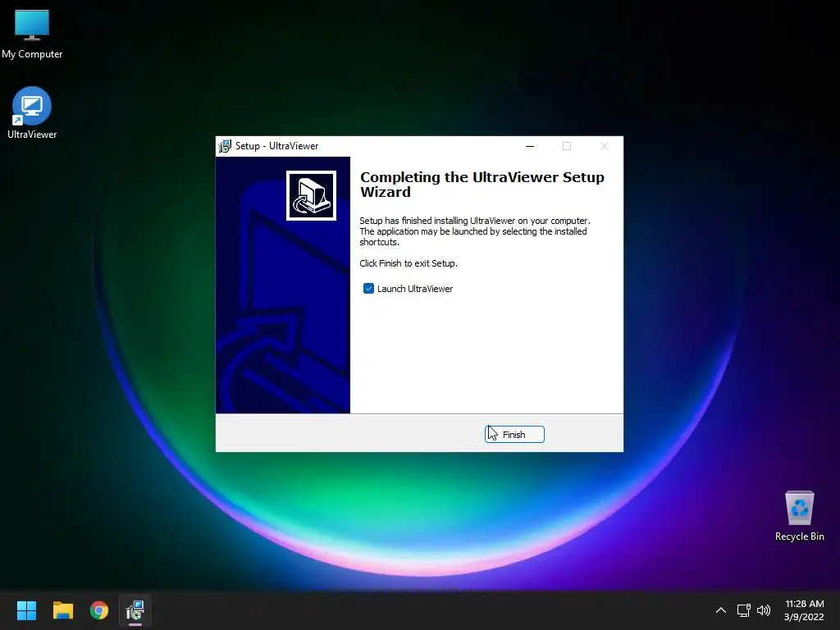This screenshot has height=630, width=840.
Task: Open the network status tray icon
Action: coord(743,610)
